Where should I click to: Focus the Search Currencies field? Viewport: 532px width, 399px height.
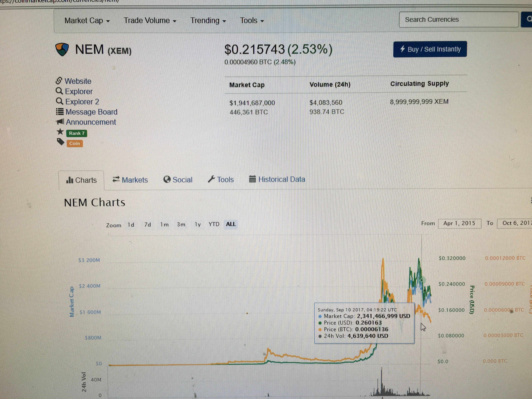click(x=459, y=20)
